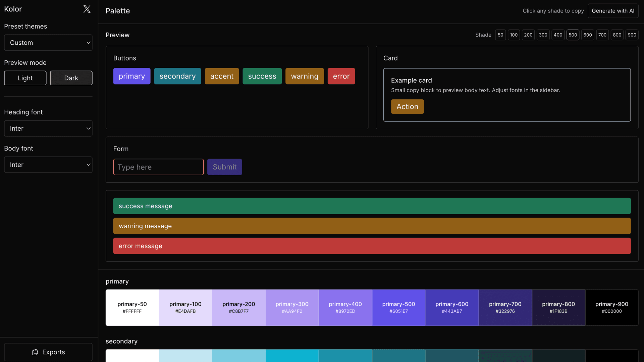The width and height of the screenshot is (644, 362).
Task: Click the accent preview button
Action: pos(222,76)
